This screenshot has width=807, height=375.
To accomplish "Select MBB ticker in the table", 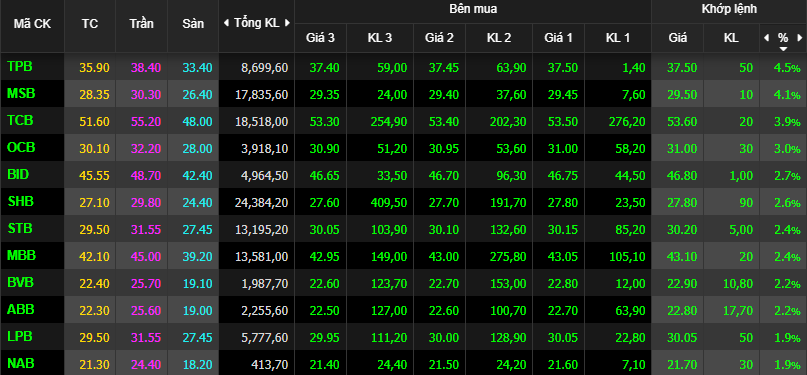I will pyautogui.click(x=21, y=256).
